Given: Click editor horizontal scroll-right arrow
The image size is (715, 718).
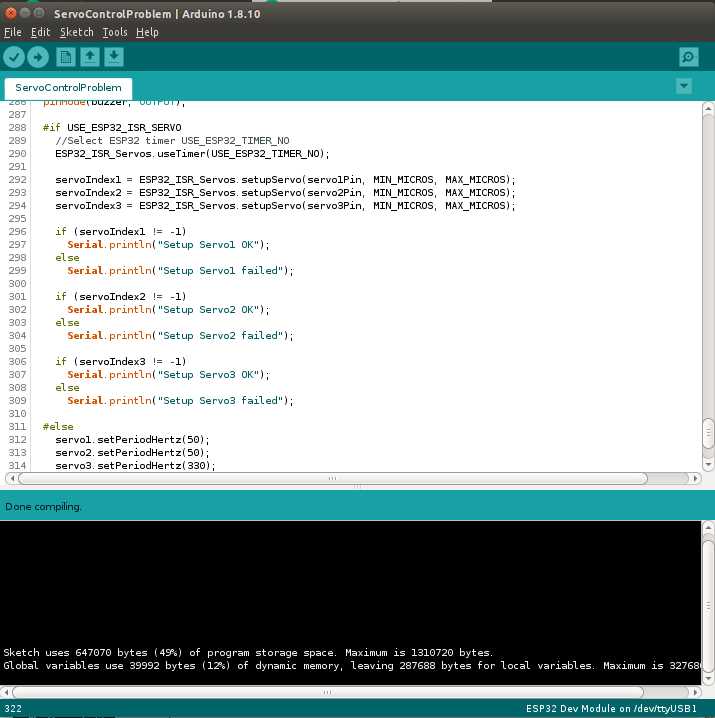Looking at the screenshot, I should pyautogui.click(x=695, y=479).
